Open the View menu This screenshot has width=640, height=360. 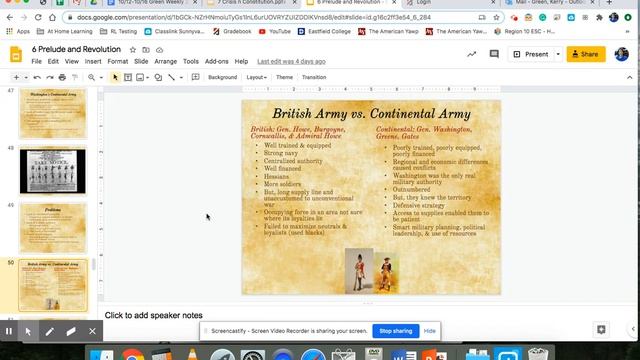coord(71,61)
